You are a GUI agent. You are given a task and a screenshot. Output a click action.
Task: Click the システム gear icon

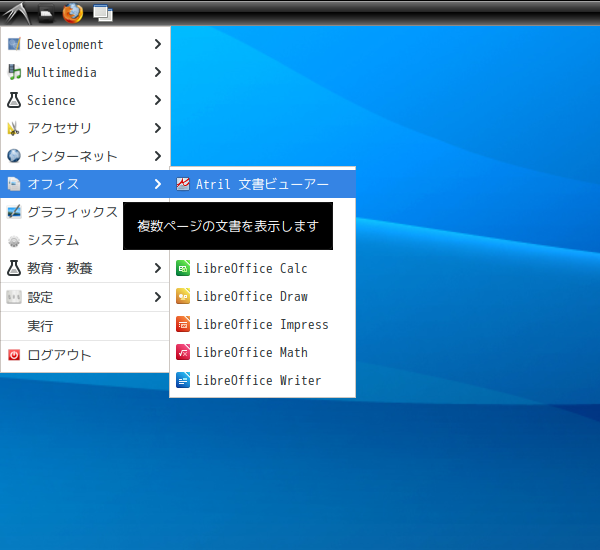click(14, 241)
